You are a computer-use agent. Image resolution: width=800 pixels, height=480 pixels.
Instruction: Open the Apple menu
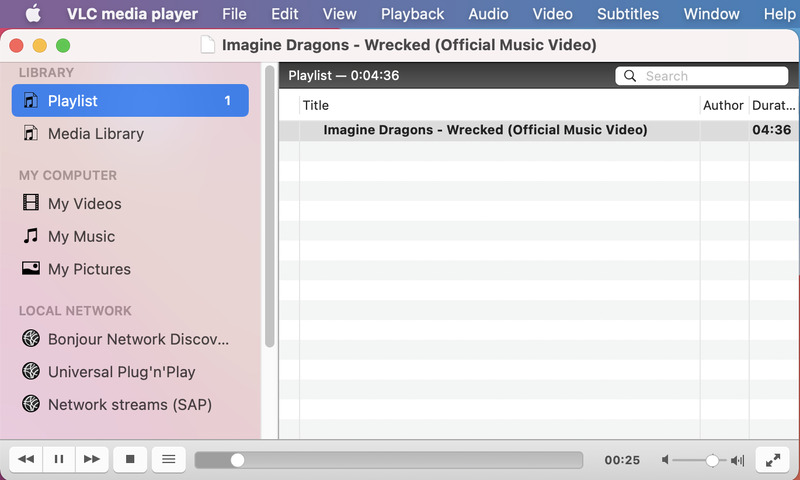click(33, 14)
